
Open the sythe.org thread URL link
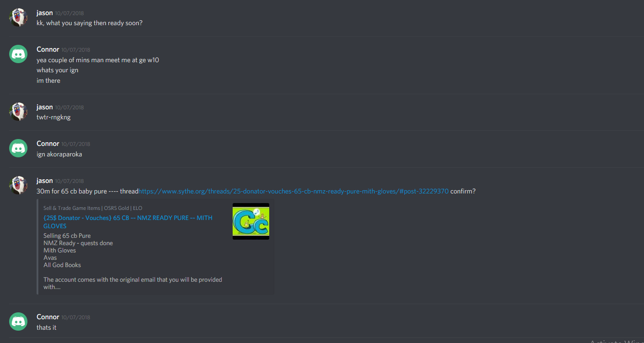click(293, 191)
